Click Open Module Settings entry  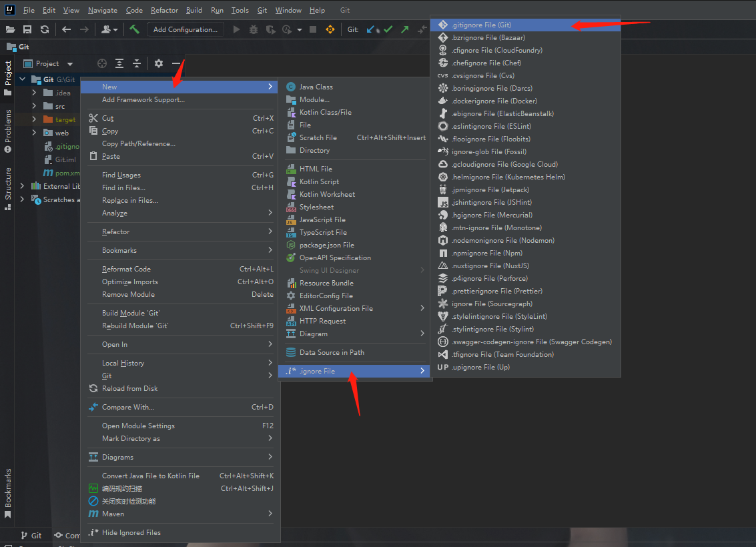click(180, 426)
